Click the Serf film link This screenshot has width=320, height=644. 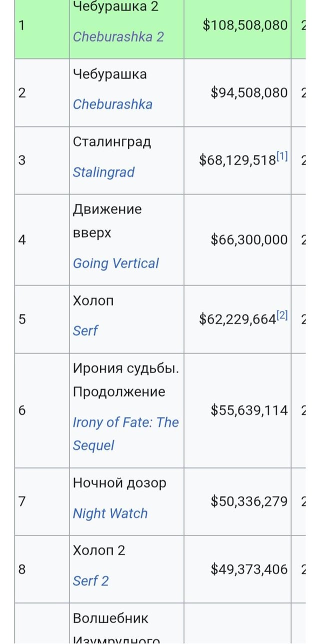85,331
